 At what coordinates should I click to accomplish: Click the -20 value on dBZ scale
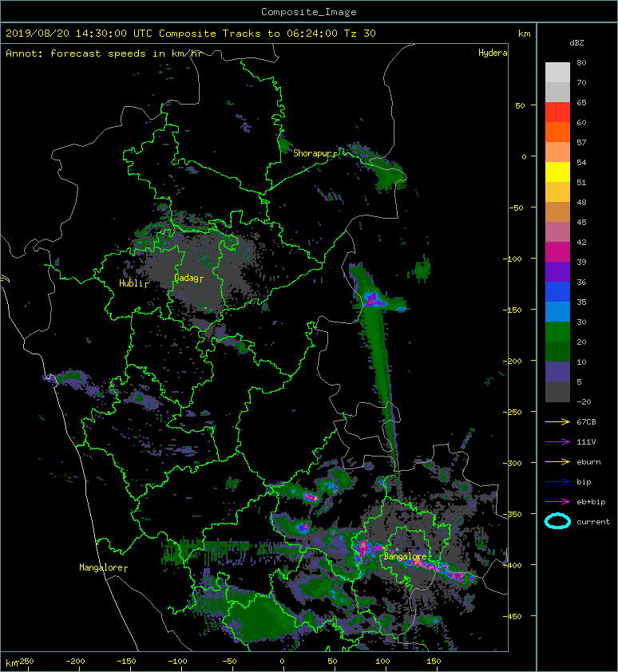click(584, 402)
